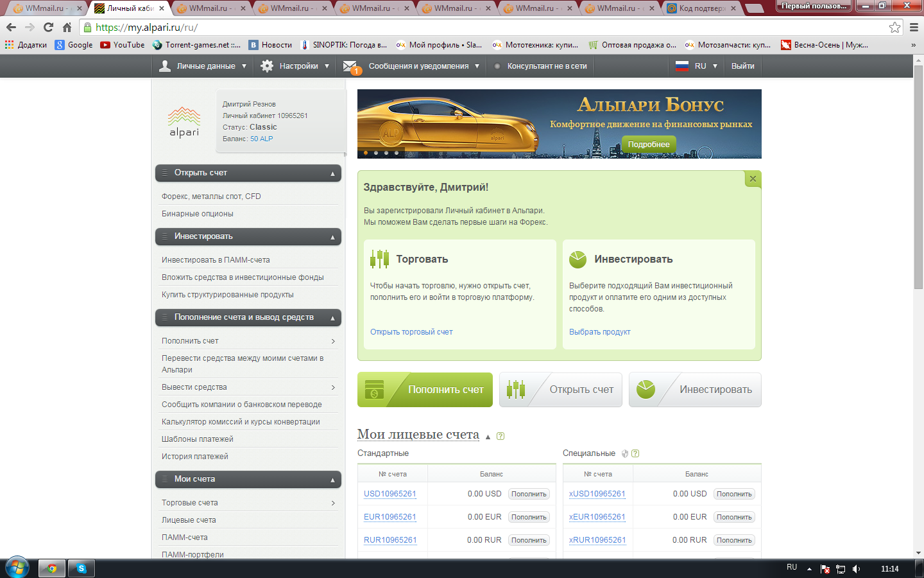924x578 pixels.
Task: Open Инвестировать в ПАММ-счета
Action: [216, 260]
